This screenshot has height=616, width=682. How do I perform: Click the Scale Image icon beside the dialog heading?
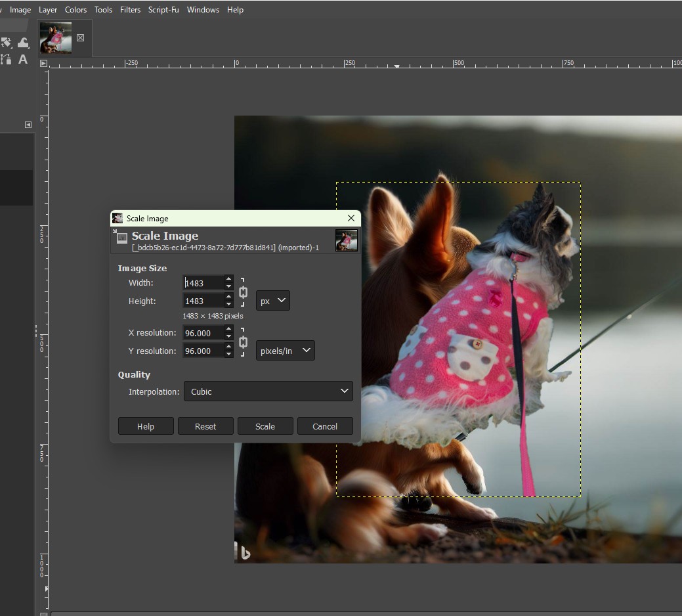pyautogui.click(x=121, y=238)
